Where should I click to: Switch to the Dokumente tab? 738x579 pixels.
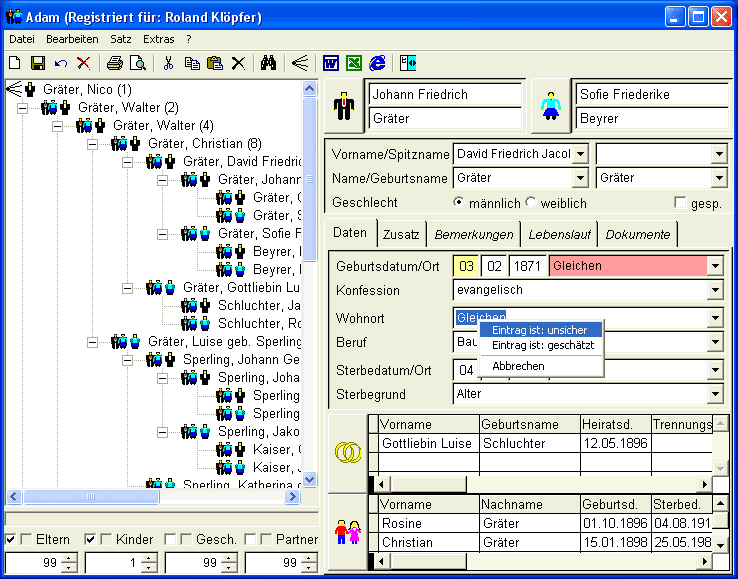point(638,234)
